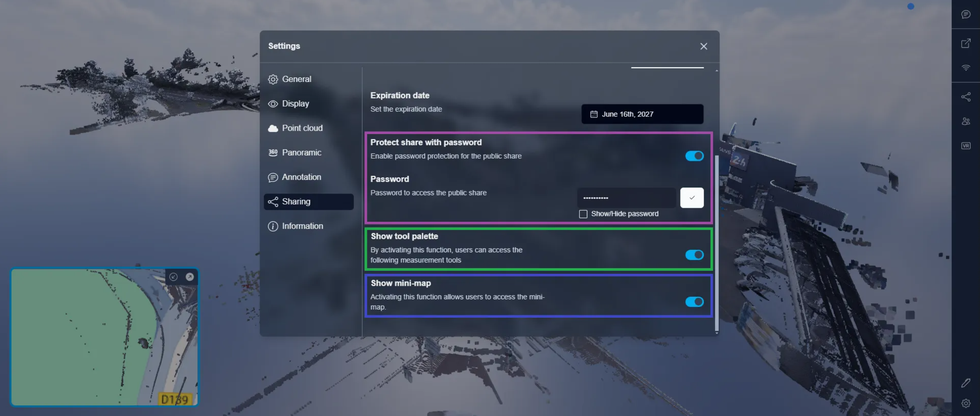Click the wireless signal icon in sidebar
Image resolution: width=980 pixels, height=416 pixels.
pos(966,68)
